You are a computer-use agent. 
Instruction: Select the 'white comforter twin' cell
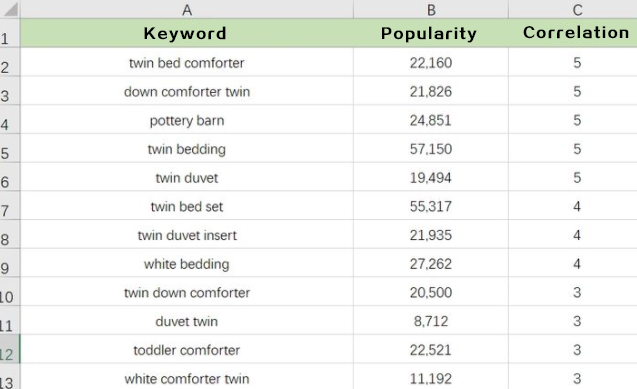tap(187, 378)
